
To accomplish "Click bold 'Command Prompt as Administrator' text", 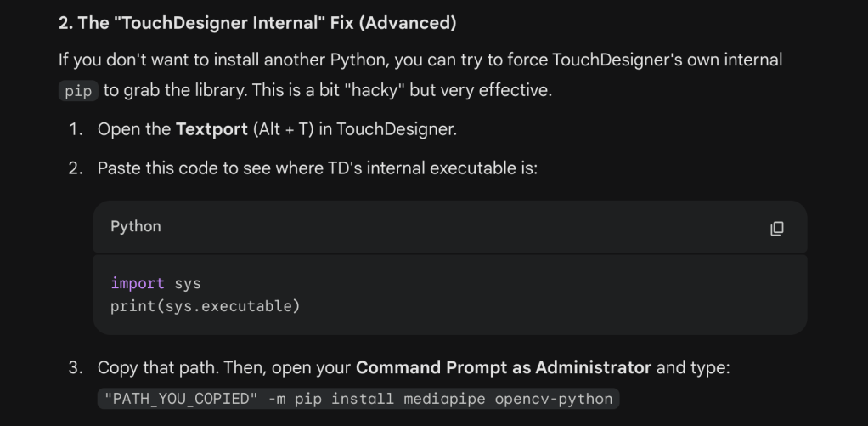I will click(x=503, y=368).
